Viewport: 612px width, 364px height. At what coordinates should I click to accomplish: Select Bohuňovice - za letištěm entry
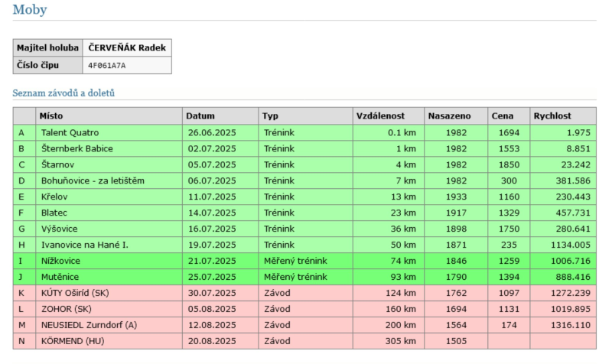pyautogui.click(x=93, y=180)
